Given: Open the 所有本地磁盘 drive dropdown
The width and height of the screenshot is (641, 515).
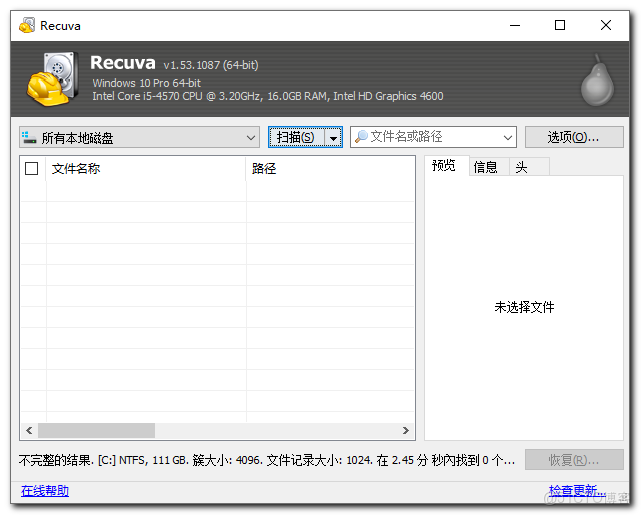Looking at the screenshot, I should pyautogui.click(x=139, y=137).
